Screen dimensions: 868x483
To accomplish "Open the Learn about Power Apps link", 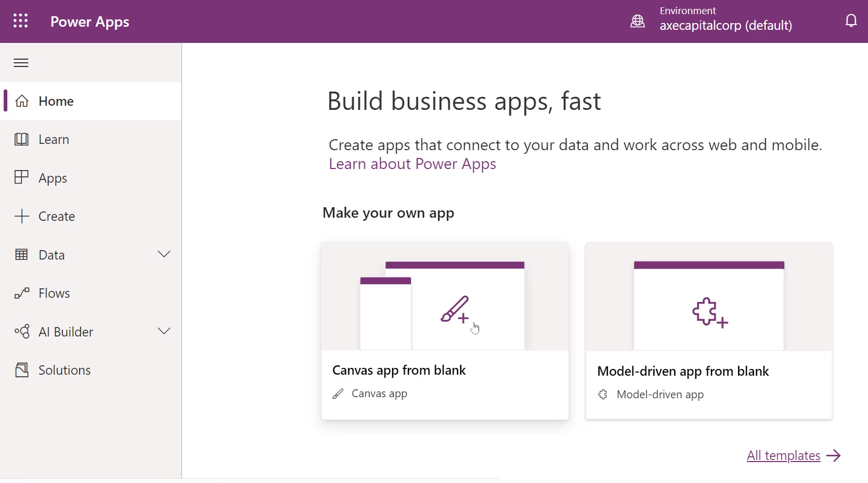I will point(413,164).
